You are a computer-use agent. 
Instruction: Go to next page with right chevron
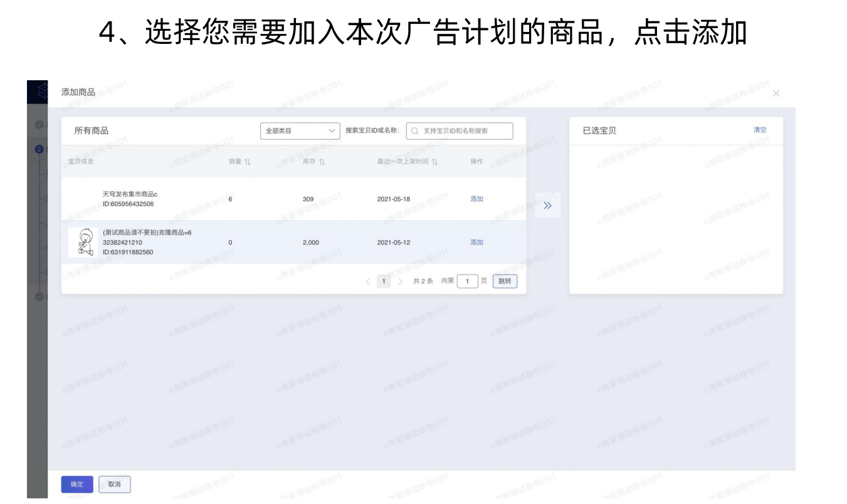pos(400,281)
